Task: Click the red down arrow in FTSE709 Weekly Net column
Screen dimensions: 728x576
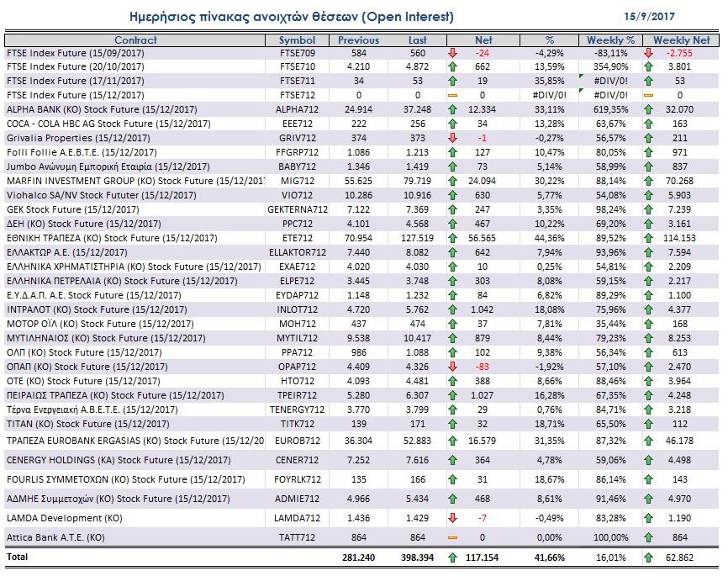Action: click(x=649, y=53)
